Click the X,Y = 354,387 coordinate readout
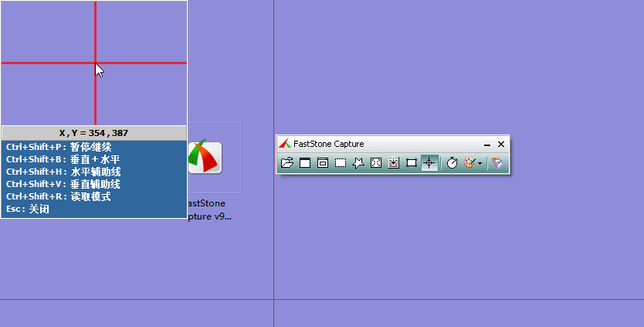Image resolution: width=644 pixels, height=327 pixels. coord(94,133)
